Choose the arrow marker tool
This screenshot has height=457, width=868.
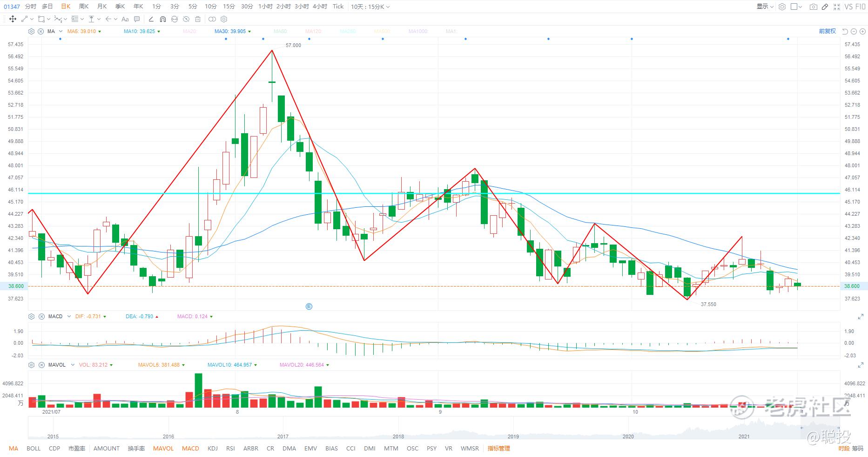click(x=108, y=19)
